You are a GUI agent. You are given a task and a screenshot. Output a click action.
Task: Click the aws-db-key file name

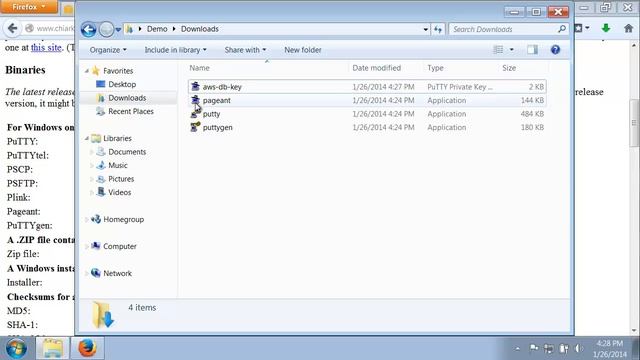pyautogui.click(x=222, y=87)
